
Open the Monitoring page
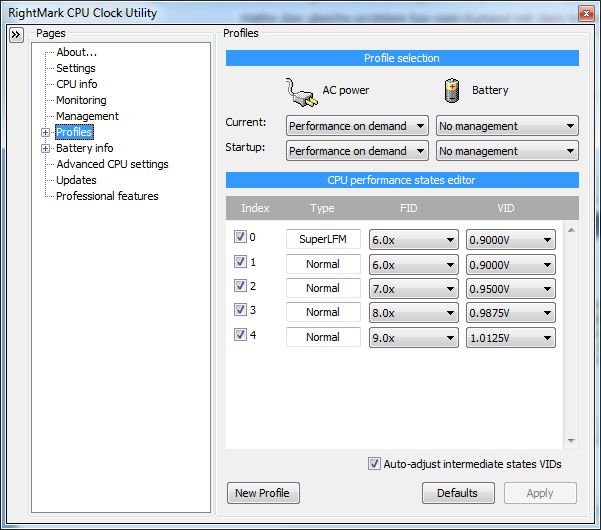click(81, 100)
